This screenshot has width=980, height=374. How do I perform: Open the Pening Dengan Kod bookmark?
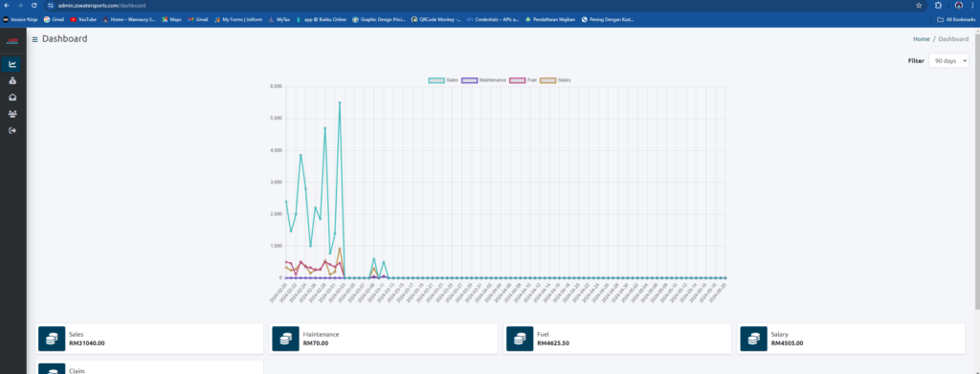[608, 19]
